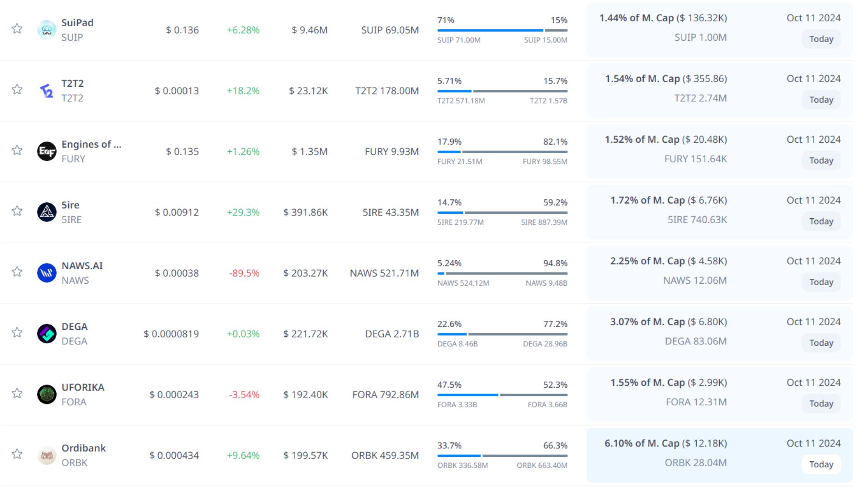
Task: Click the Ordibank token logo icon
Action: click(x=47, y=455)
